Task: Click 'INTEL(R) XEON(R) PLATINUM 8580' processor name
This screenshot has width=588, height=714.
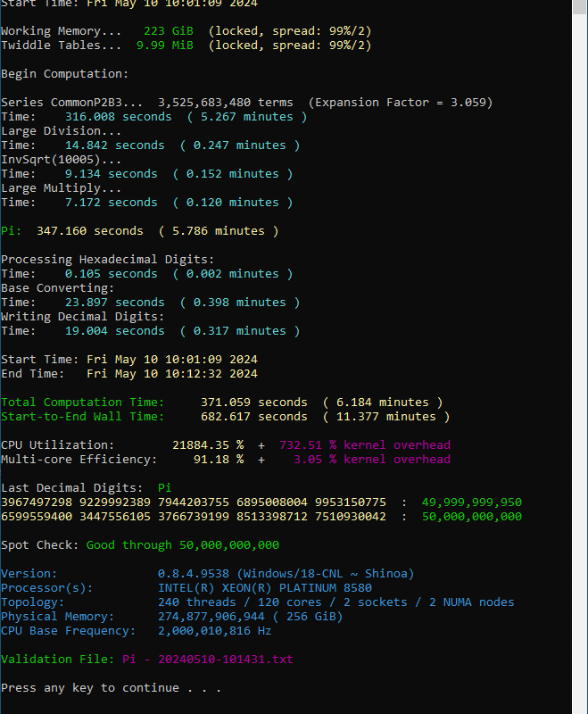Action: click(264, 588)
